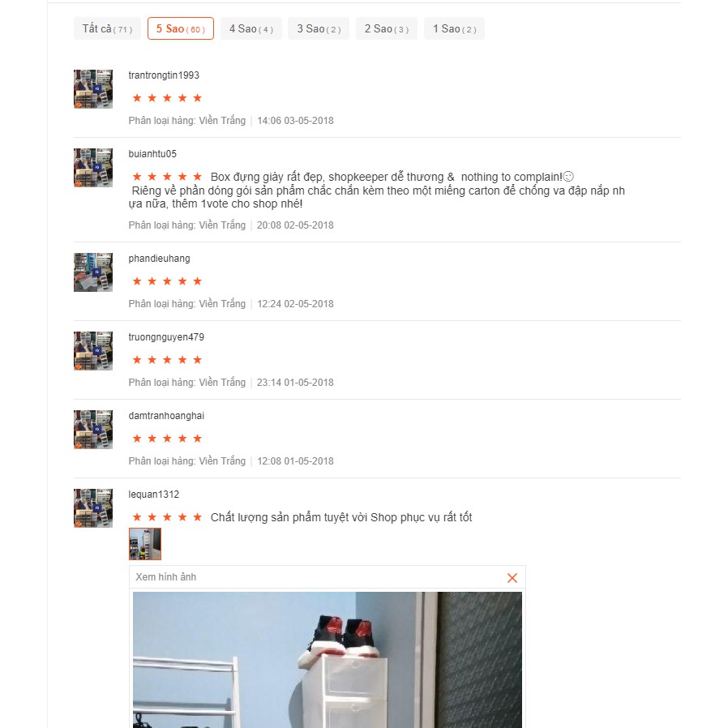Close the Xem hình ảnh image viewer

[x=512, y=577]
